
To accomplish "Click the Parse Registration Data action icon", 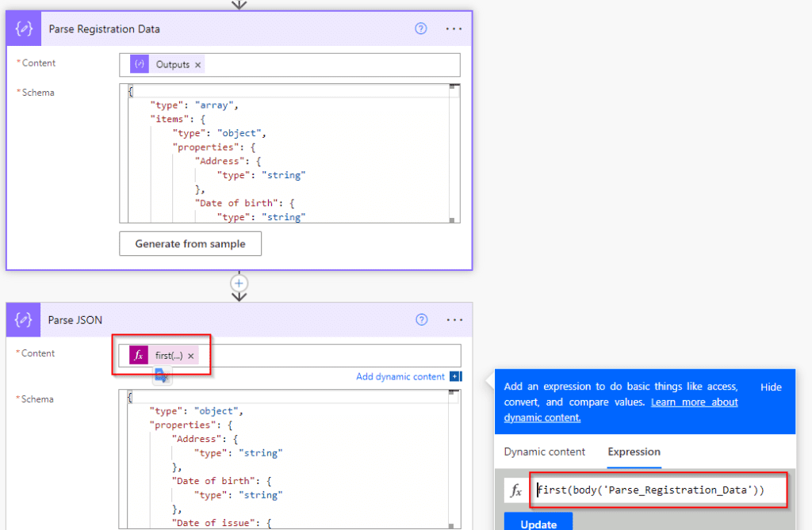I will click(23, 28).
